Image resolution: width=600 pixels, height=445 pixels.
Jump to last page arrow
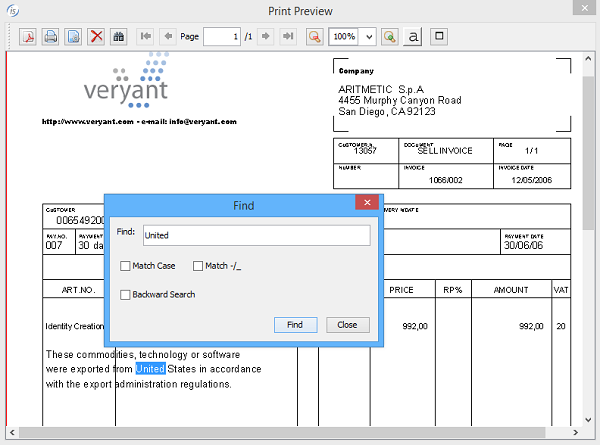[x=288, y=36]
